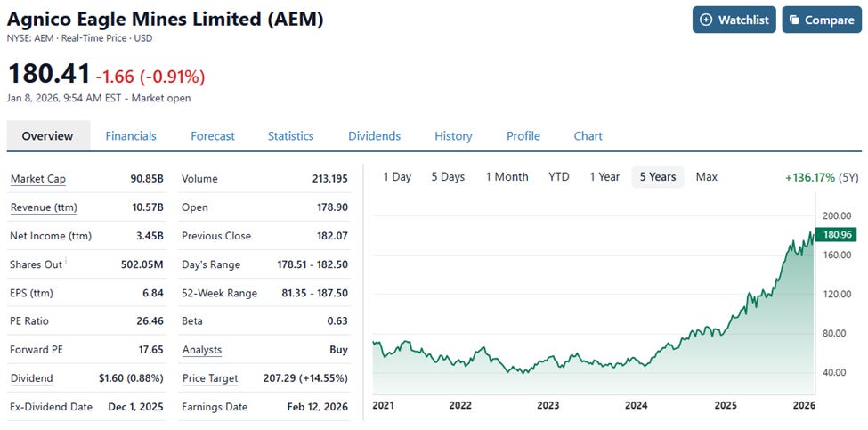Click the 180.96 price label on chart
This screenshot has width=868, height=430.
(x=836, y=235)
